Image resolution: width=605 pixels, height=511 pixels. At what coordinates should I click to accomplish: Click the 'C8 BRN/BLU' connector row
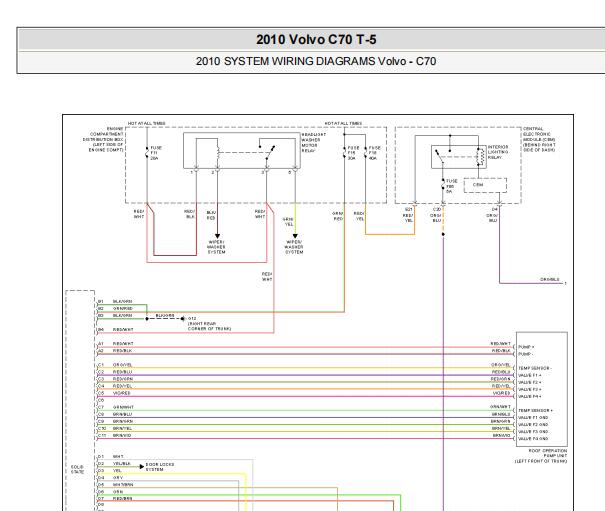click(x=115, y=414)
